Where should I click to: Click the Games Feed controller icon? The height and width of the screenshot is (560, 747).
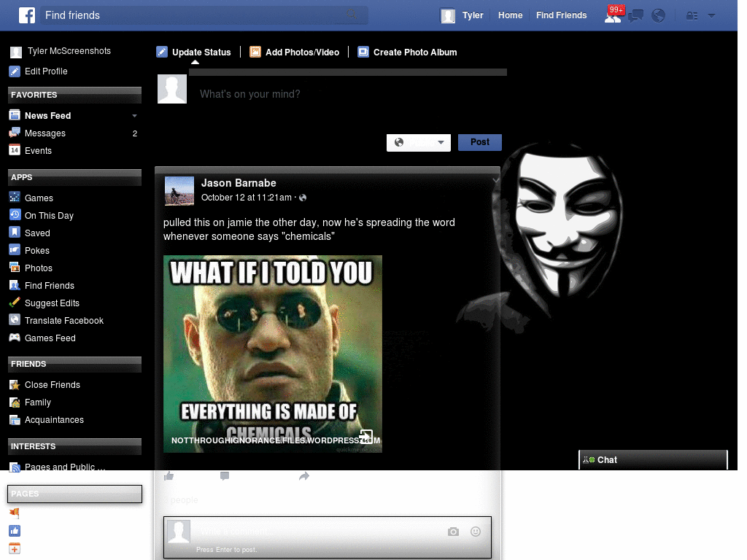coord(15,338)
